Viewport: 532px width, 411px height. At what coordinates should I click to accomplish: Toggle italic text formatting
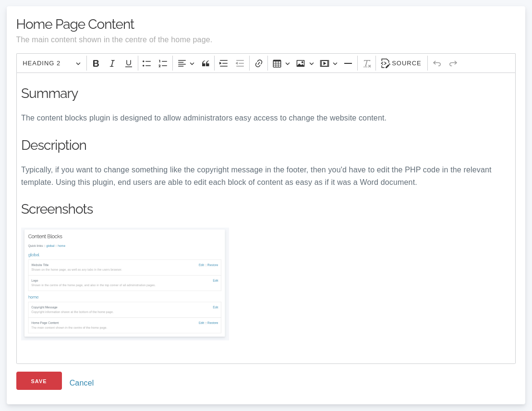[112, 63]
